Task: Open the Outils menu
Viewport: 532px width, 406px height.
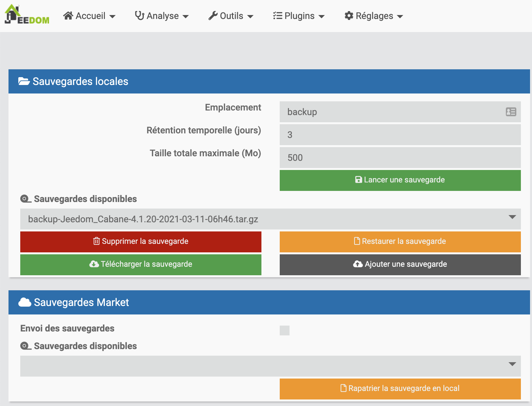Action: [231, 16]
